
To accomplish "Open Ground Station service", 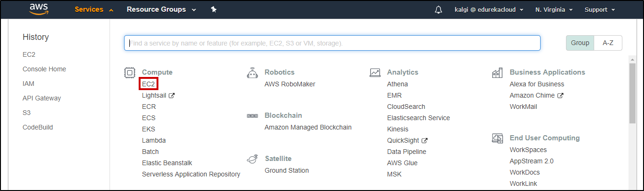I will (x=287, y=170).
